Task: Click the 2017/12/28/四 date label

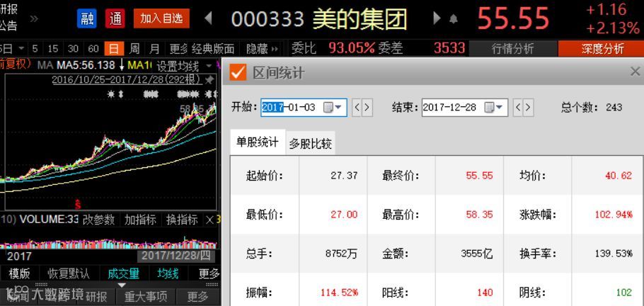Action: point(176,256)
